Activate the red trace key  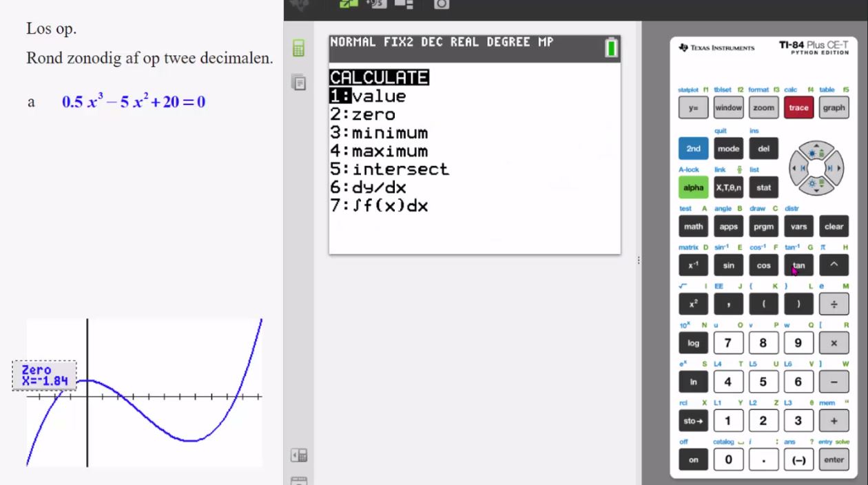pyautogui.click(x=798, y=107)
